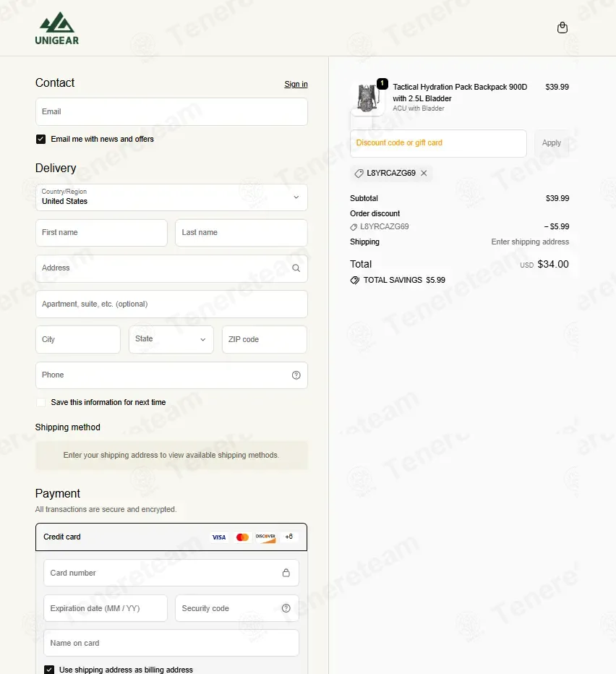This screenshot has height=674, width=616.
Task: Show the +6 more payment methods
Action: 289,537
